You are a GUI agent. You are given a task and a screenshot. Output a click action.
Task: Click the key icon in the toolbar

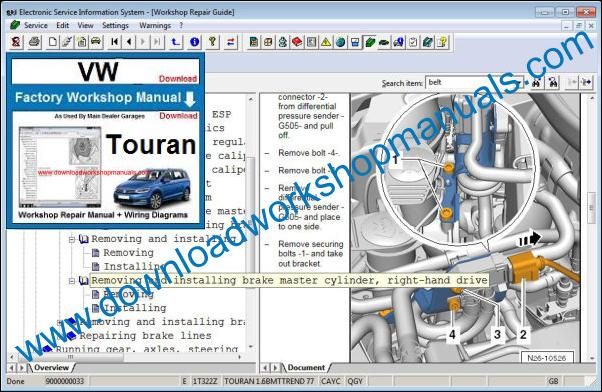[212, 41]
